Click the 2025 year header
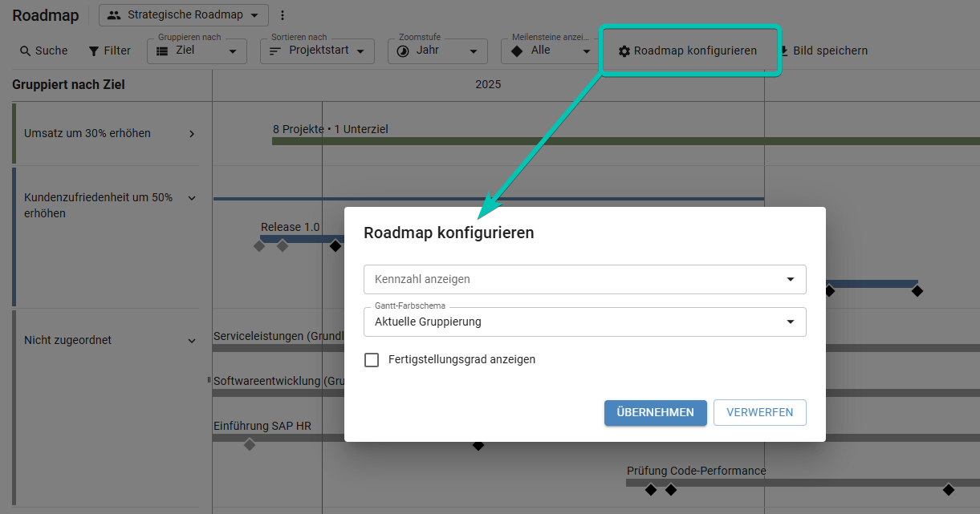 488,84
